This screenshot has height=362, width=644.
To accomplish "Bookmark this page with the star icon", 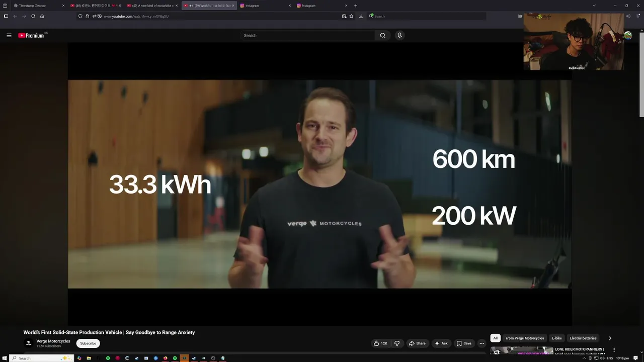I will tap(351, 16).
